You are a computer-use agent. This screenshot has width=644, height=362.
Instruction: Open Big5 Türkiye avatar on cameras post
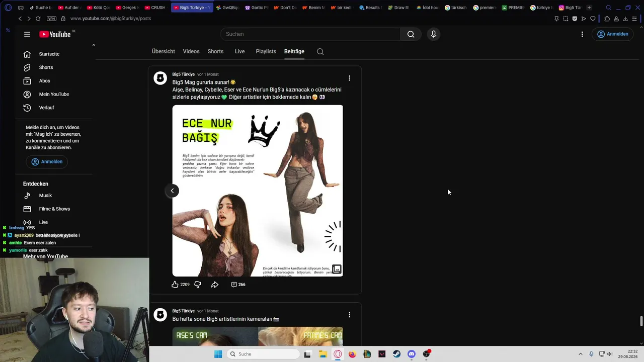pos(160,315)
